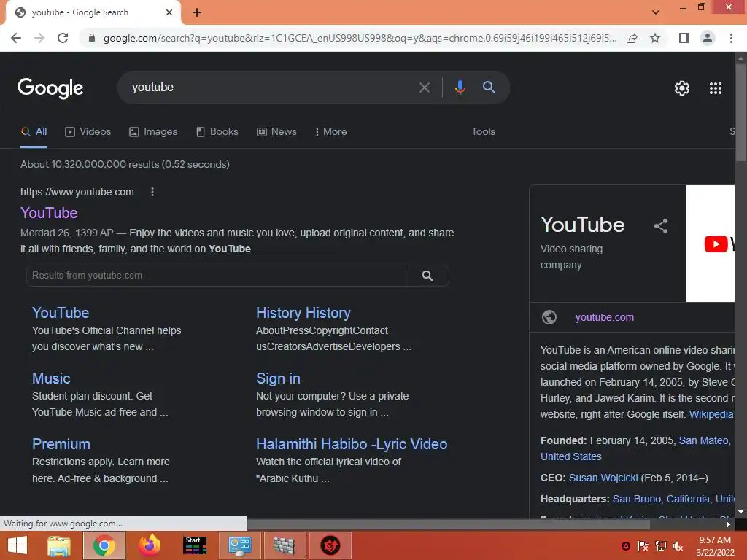Open the San Mateo link

pos(705,441)
